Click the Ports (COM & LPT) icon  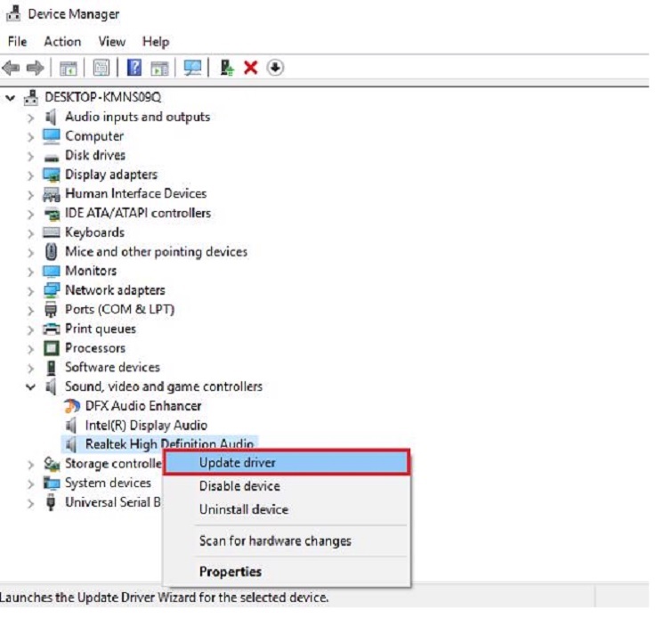51,310
